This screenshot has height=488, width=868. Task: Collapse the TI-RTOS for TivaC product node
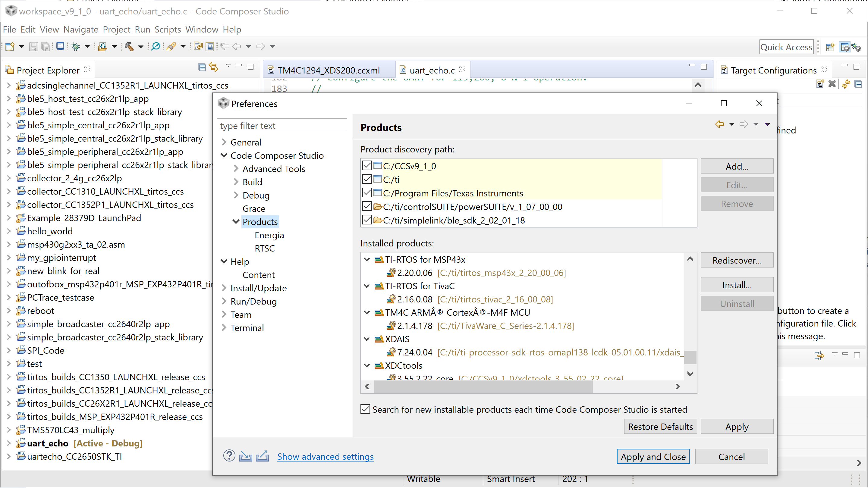click(x=367, y=286)
